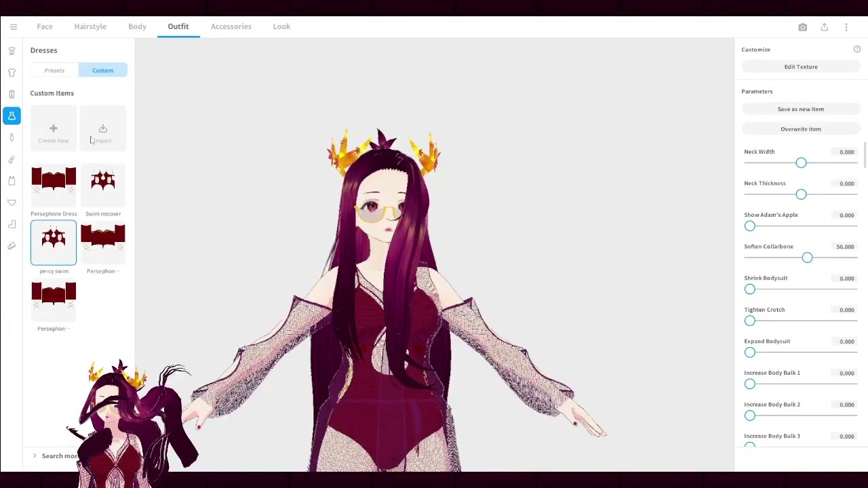Click the Neck Thickness value field

click(x=844, y=184)
